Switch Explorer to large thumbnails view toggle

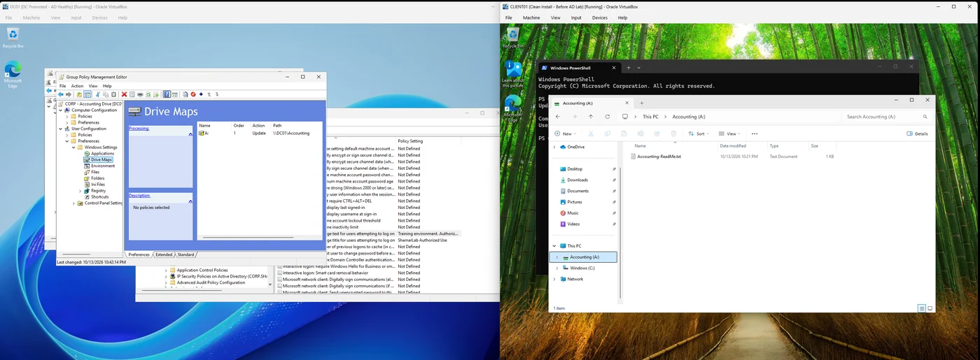[930, 308]
